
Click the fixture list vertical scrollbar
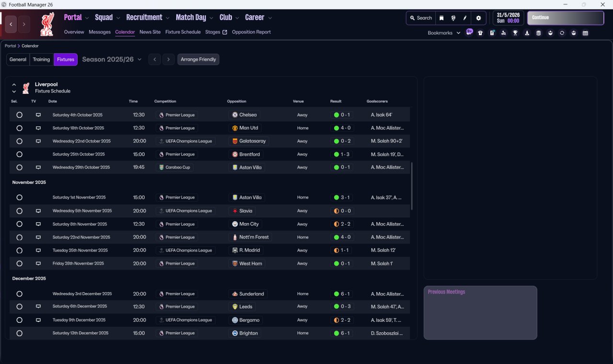click(x=412, y=186)
